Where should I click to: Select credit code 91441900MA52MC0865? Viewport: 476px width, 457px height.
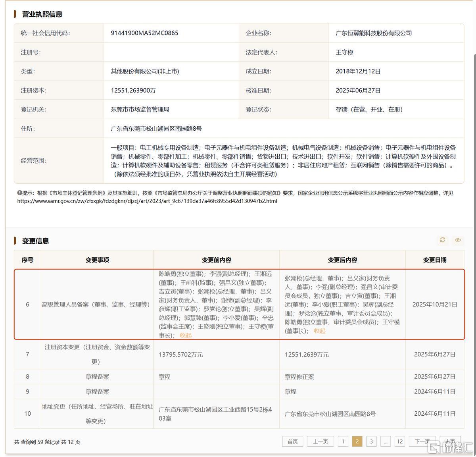pos(144,33)
